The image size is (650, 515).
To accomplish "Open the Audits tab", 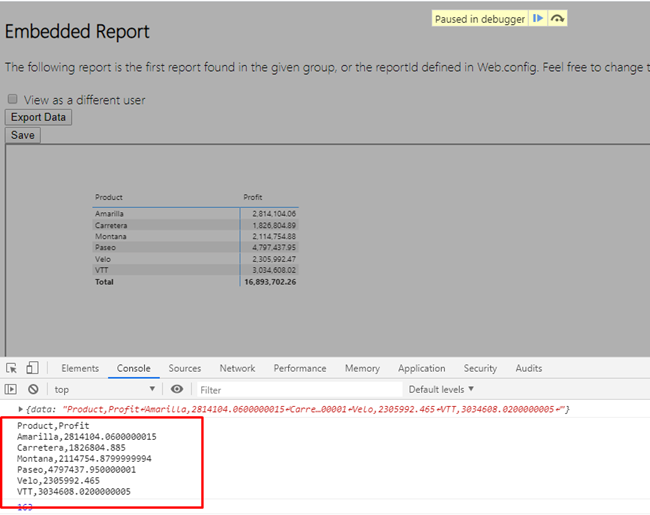I will [529, 368].
